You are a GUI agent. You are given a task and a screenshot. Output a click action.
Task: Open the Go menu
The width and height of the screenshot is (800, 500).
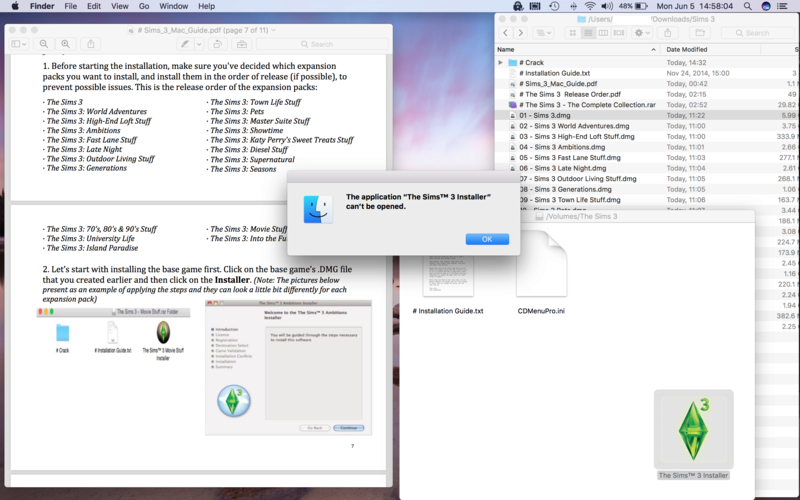144,6
